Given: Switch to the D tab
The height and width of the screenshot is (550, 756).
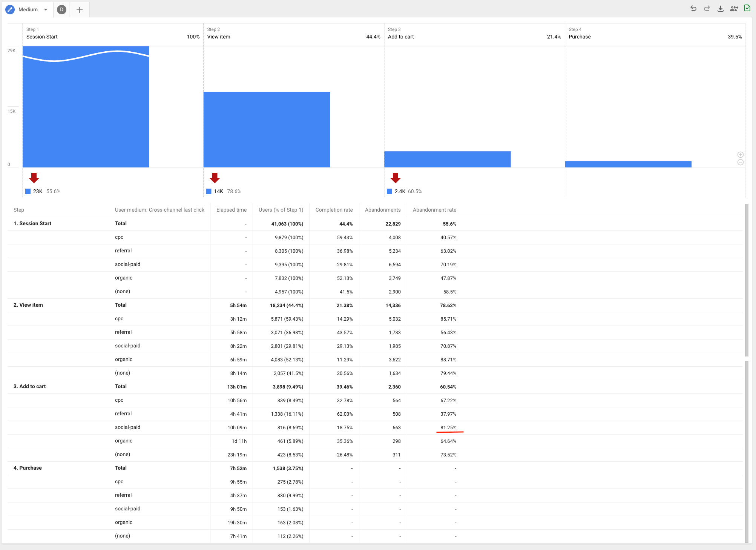Looking at the screenshot, I should pyautogui.click(x=61, y=9).
